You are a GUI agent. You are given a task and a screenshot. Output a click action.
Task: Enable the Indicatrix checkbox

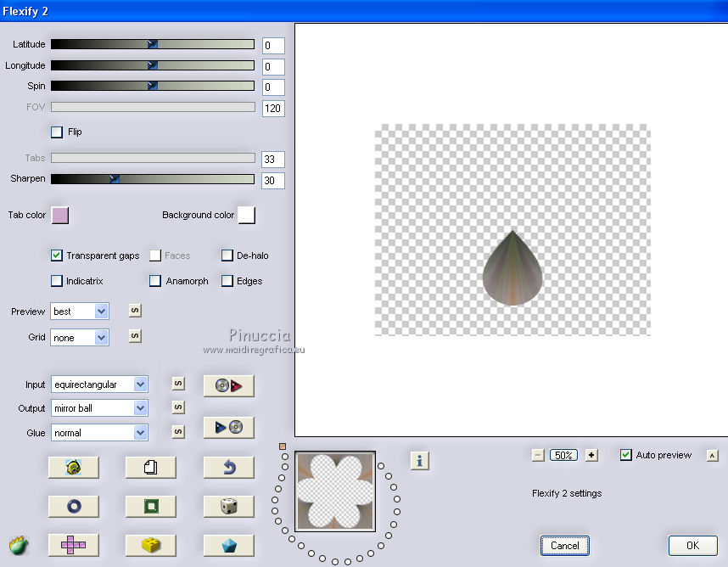click(57, 281)
